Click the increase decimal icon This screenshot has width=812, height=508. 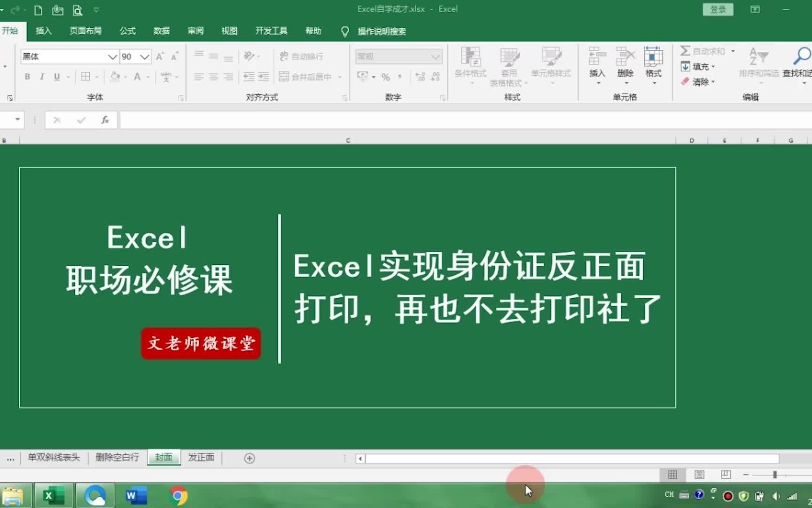[421, 77]
